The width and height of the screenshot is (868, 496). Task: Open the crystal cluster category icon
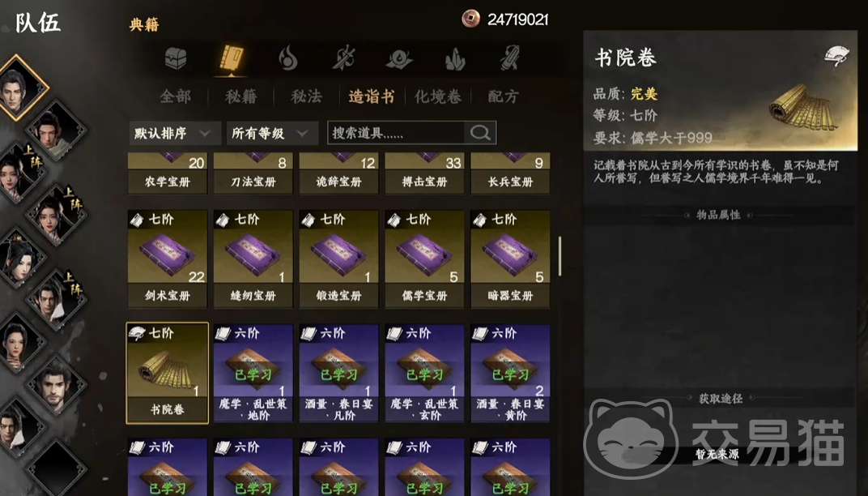tap(455, 58)
